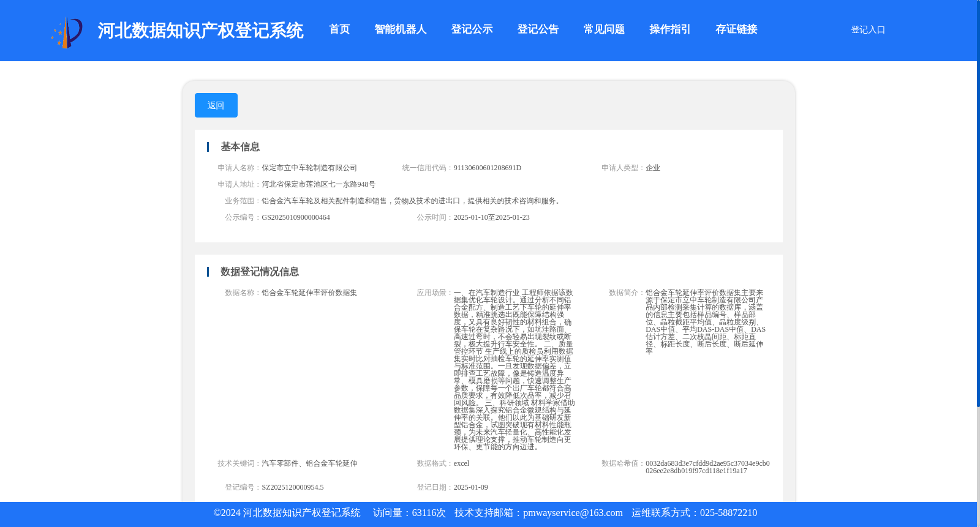Select applicant name 保定市立中车轮制造有限公司
The width and height of the screenshot is (980, 527).
(x=309, y=168)
